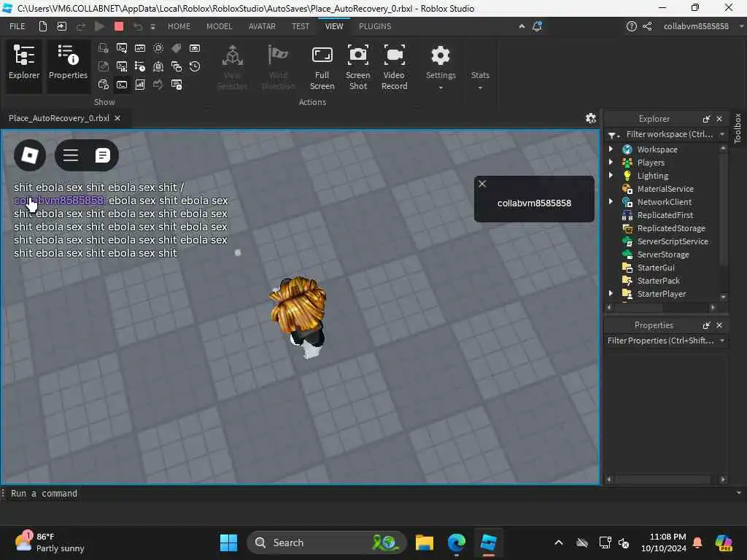Dismiss the collabvm8585858 popup with X

(482, 184)
